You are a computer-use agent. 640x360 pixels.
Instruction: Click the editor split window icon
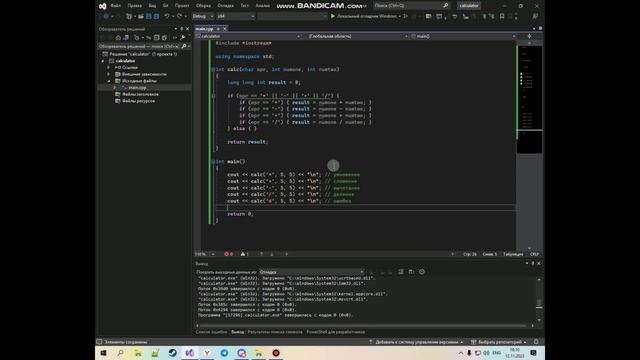click(529, 36)
